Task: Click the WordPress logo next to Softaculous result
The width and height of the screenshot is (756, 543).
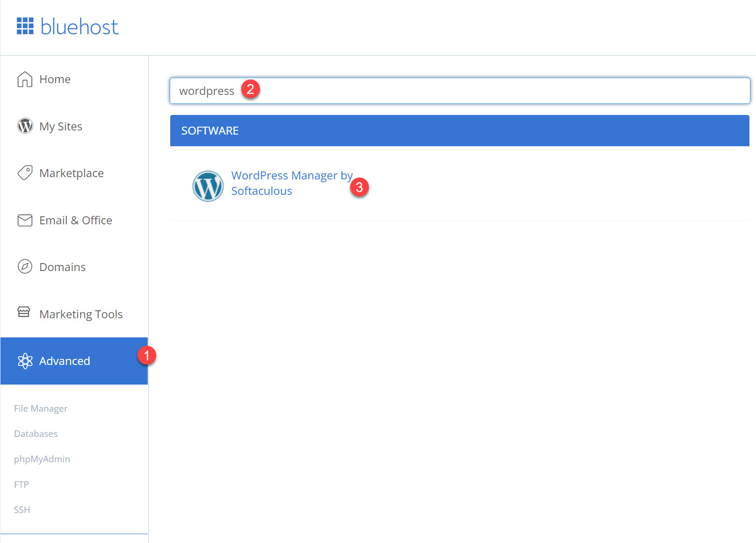Action: coord(208,186)
